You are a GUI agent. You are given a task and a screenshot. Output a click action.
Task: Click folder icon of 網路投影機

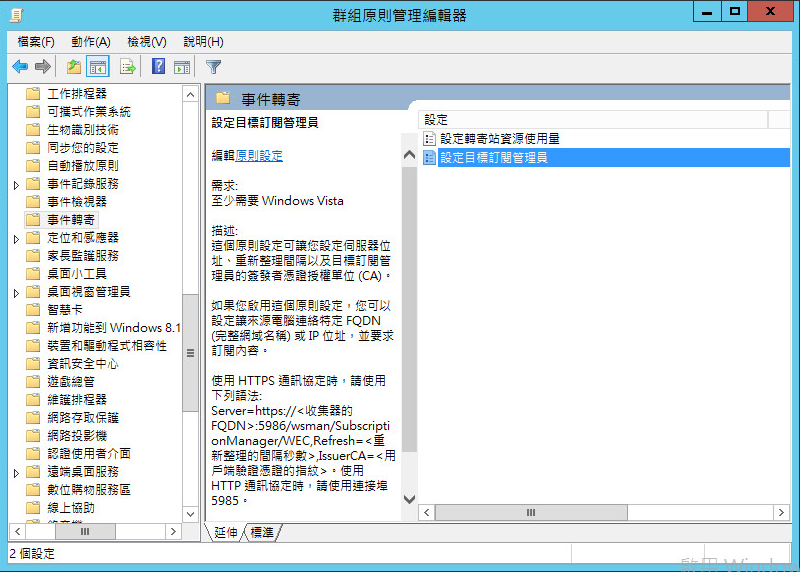[33, 436]
